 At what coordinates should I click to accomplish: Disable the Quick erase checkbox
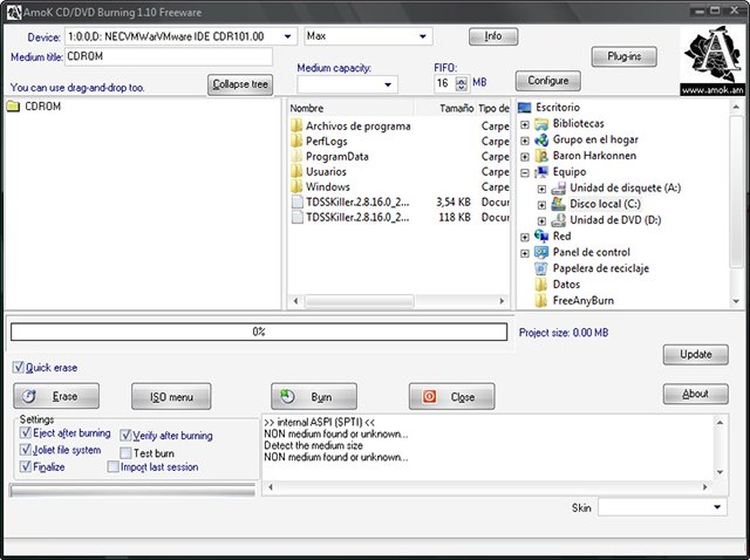click(18, 367)
